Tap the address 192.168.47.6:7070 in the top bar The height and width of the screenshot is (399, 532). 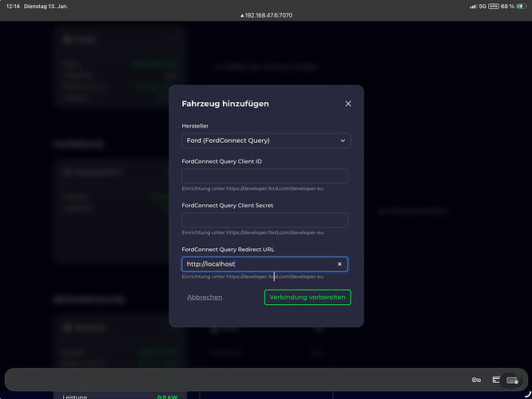pyautogui.click(x=266, y=15)
